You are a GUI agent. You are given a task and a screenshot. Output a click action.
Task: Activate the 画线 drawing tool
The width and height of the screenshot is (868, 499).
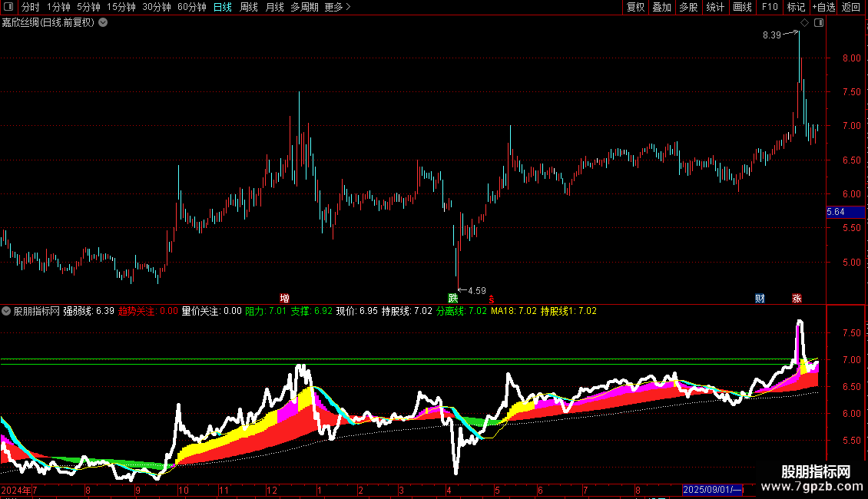(x=742, y=7)
